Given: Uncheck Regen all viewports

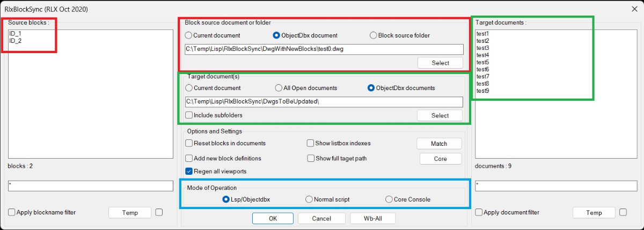Looking at the screenshot, I should coord(189,171).
